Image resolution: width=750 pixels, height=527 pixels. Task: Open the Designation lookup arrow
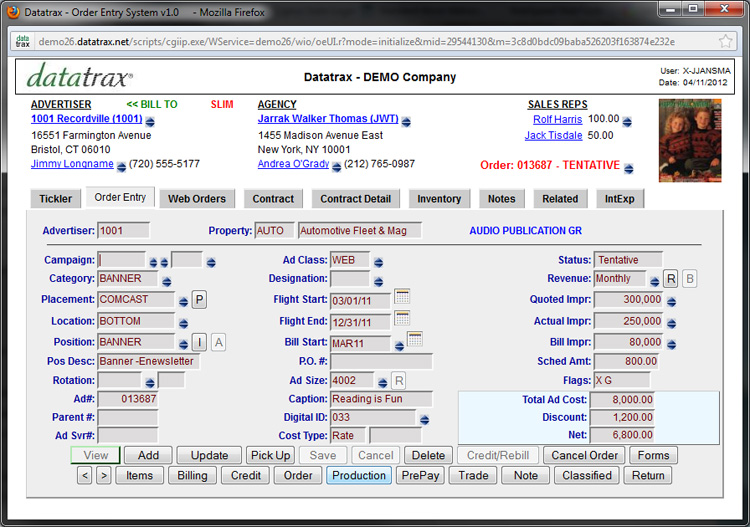click(x=378, y=281)
